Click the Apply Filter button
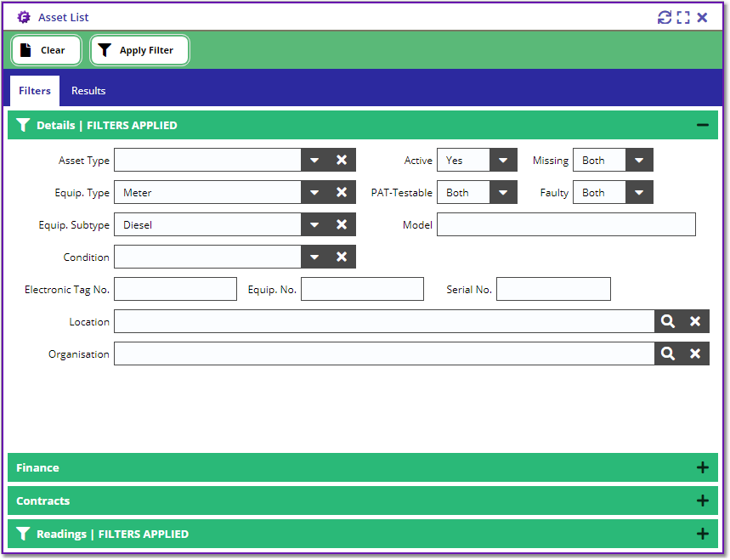 pyautogui.click(x=139, y=50)
